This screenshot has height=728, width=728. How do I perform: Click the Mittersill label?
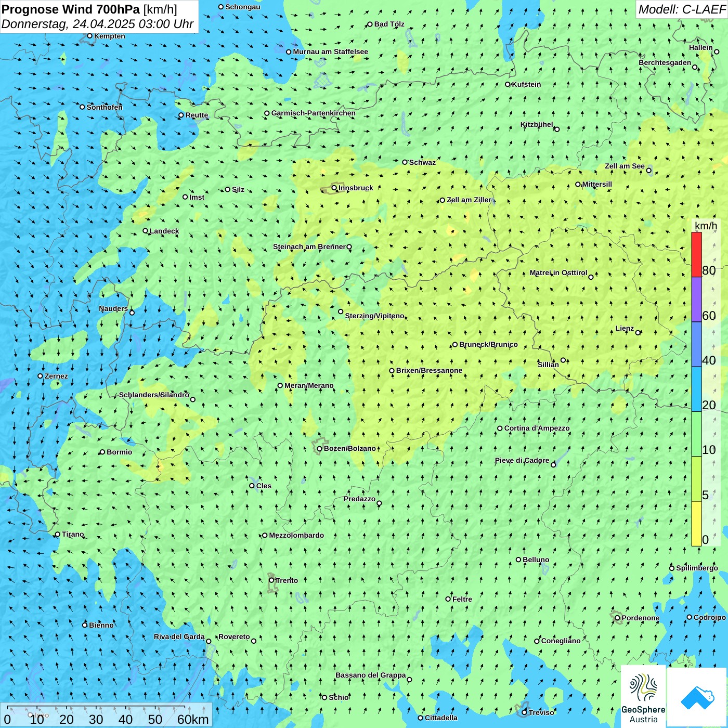coord(597,185)
